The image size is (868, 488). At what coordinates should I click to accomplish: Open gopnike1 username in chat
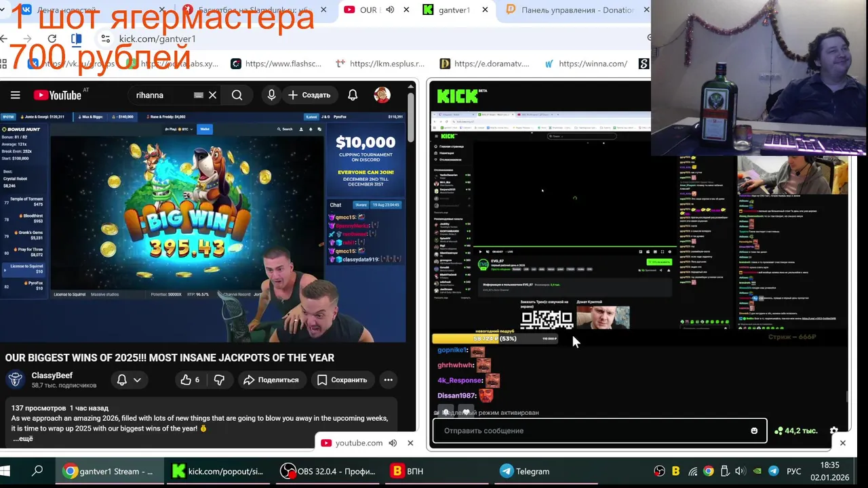pyautogui.click(x=452, y=350)
